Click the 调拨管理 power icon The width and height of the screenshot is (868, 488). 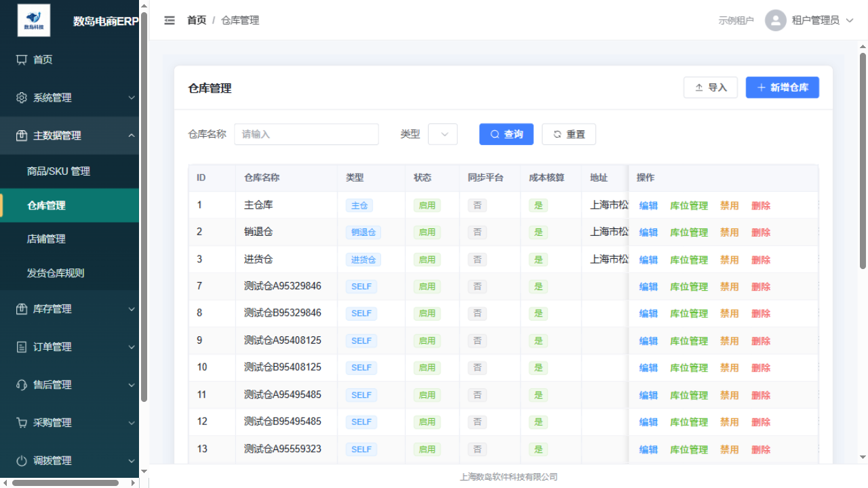(22, 461)
